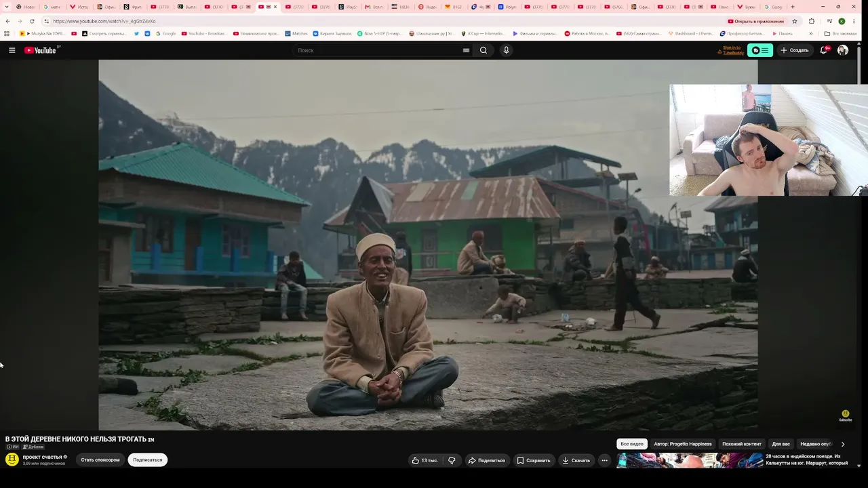Switch to the Polymarket tab

[x=507, y=7]
